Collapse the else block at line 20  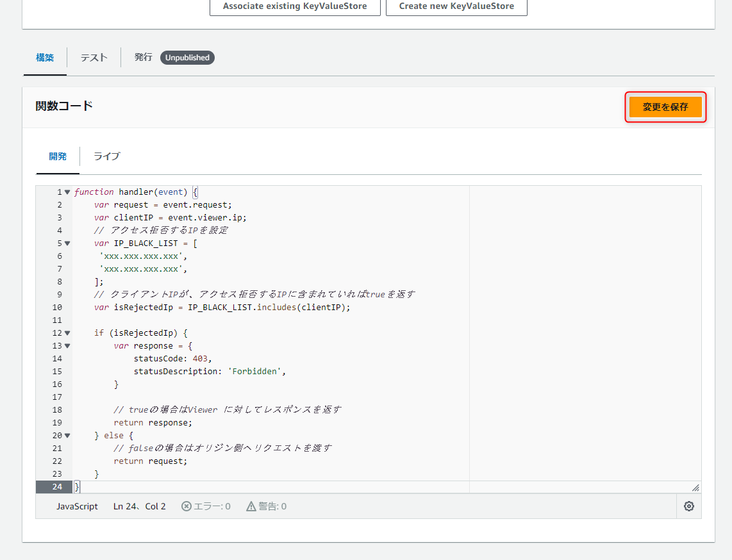[x=66, y=435]
